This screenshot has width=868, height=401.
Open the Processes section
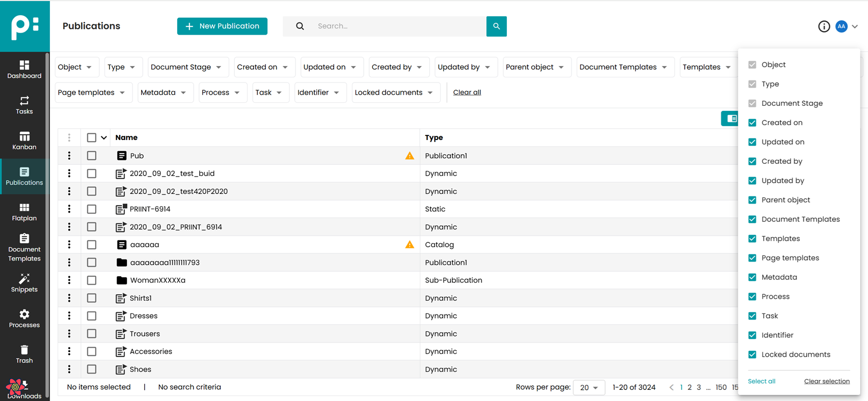click(x=24, y=319)
